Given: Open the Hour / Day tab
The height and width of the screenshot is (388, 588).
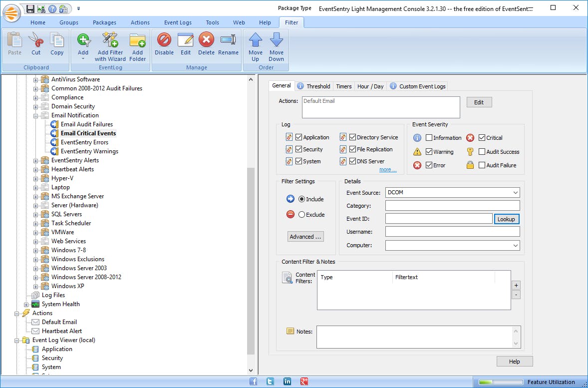Looking at the screenshot, I should 370,86.
